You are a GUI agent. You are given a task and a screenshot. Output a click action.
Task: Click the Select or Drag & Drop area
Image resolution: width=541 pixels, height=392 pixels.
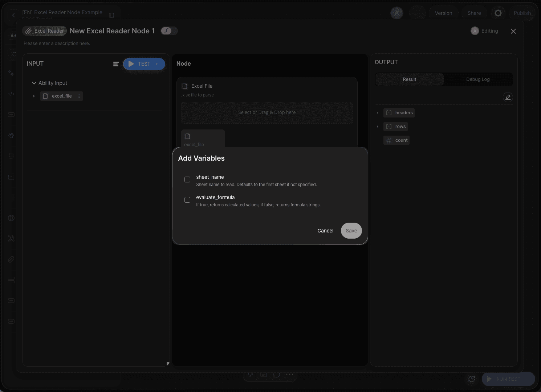(x=267, y=113)
